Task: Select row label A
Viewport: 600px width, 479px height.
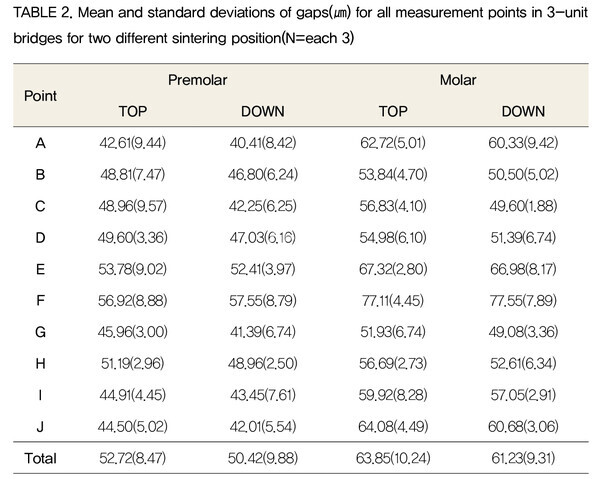Action: pyautogui.click(x=40, y=143)
